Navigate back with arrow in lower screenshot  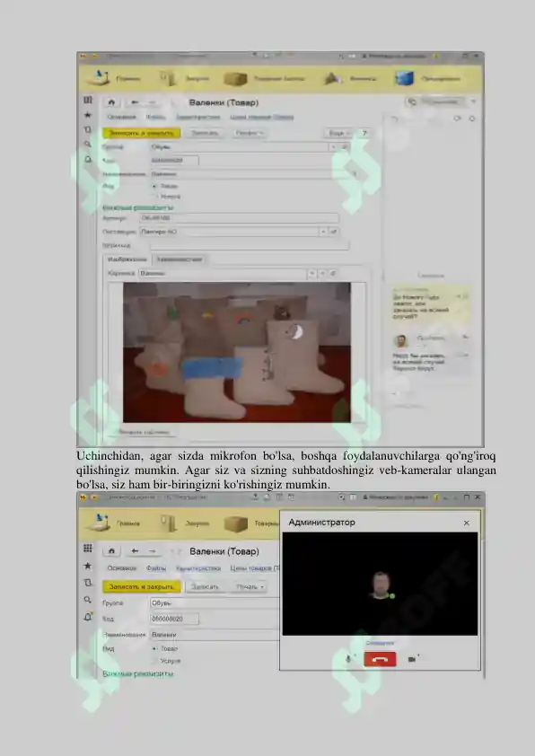(x=135, y=550)
